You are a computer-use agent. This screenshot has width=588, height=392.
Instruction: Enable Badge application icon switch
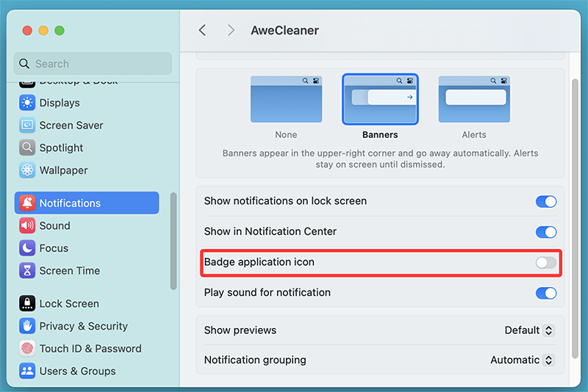coord(545,263)
